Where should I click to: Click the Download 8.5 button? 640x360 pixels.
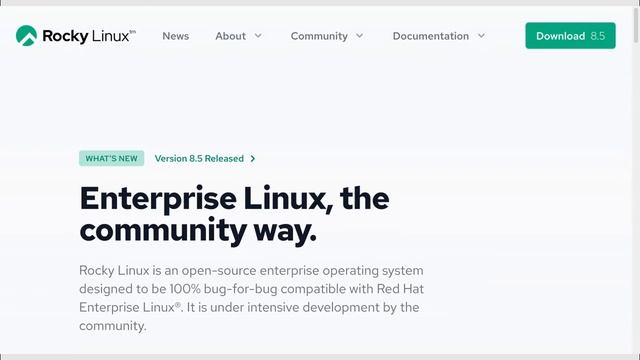click(x=570, y=36)
